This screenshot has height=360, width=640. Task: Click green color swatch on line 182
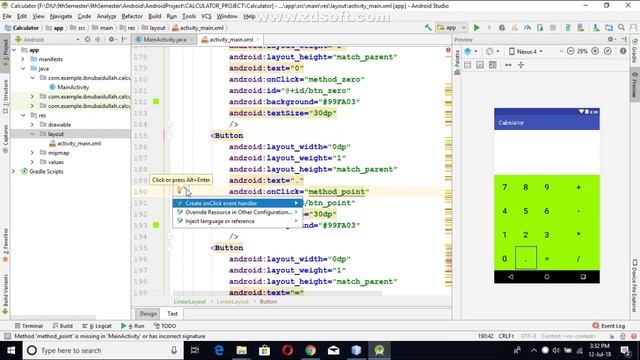tap(156, 102)
